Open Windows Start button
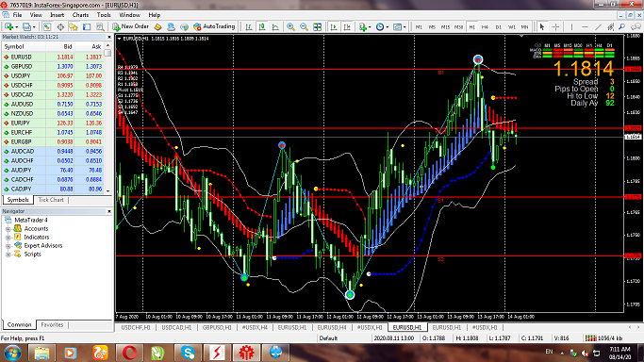Viewport: 644px width, 362px height. [x=12, y=353]
